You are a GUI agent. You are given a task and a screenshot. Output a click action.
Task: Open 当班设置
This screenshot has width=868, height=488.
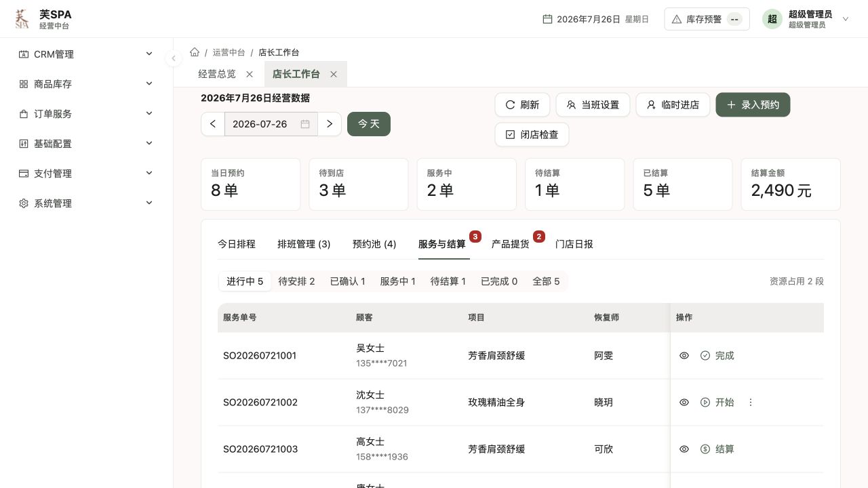point(593,105)
